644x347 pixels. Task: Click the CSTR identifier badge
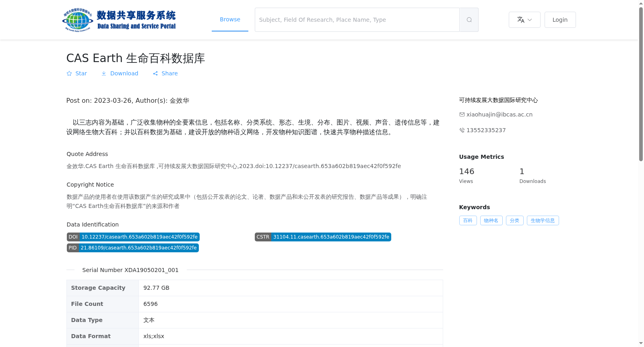coord(323,237)
